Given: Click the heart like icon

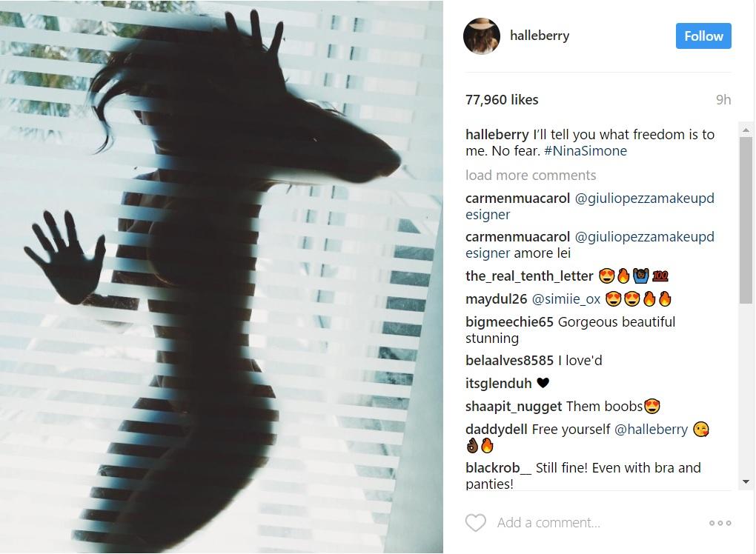Looking at the screenshot, I should (x=475, y=523).
